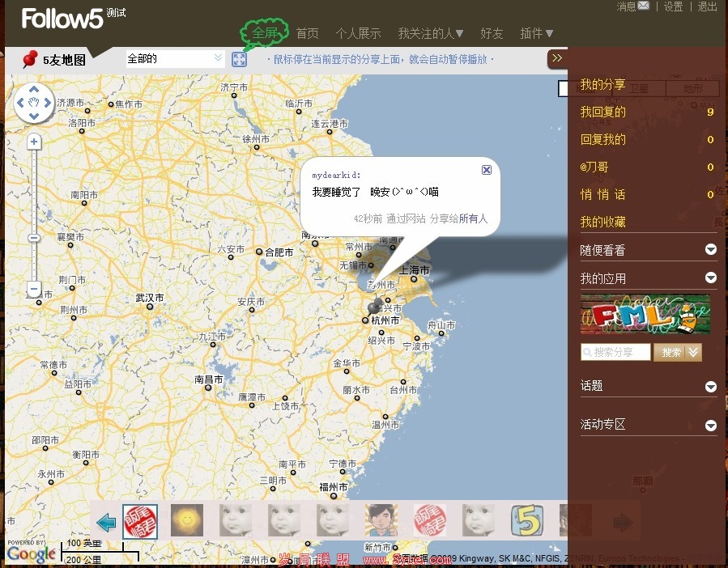728x568 pixels.
Task: Click the mydearkid username in bubble
Action: click(x=334, y=175)
